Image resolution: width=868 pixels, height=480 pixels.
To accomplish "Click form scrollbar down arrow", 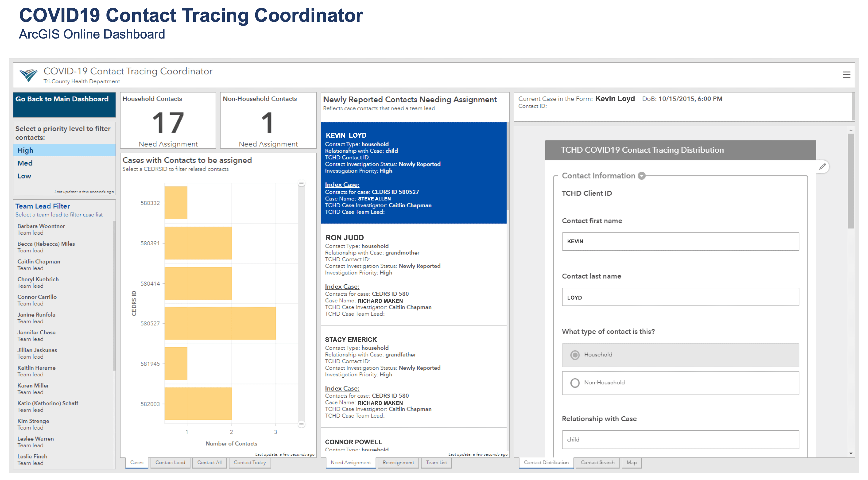I will click(x=851, y=454).
